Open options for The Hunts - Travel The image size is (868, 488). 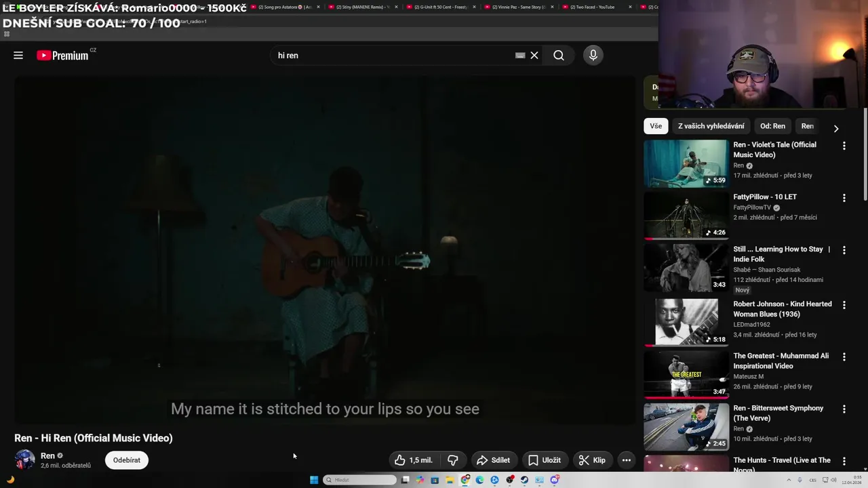(x=844, y=461)
